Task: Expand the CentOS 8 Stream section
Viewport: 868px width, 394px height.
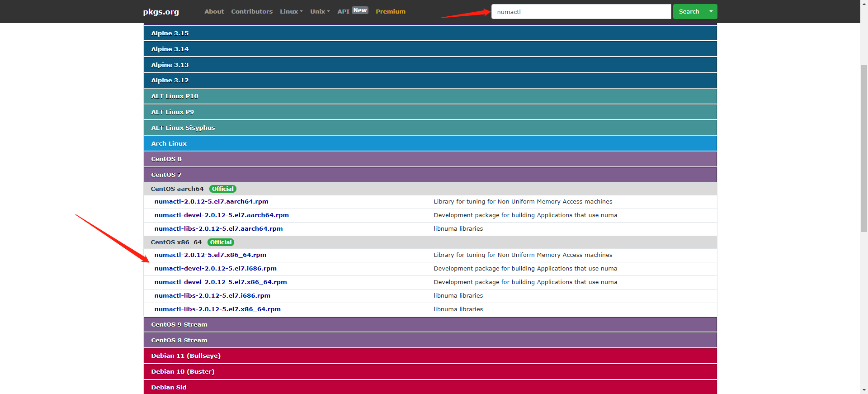Action: [x=430, y=340]
